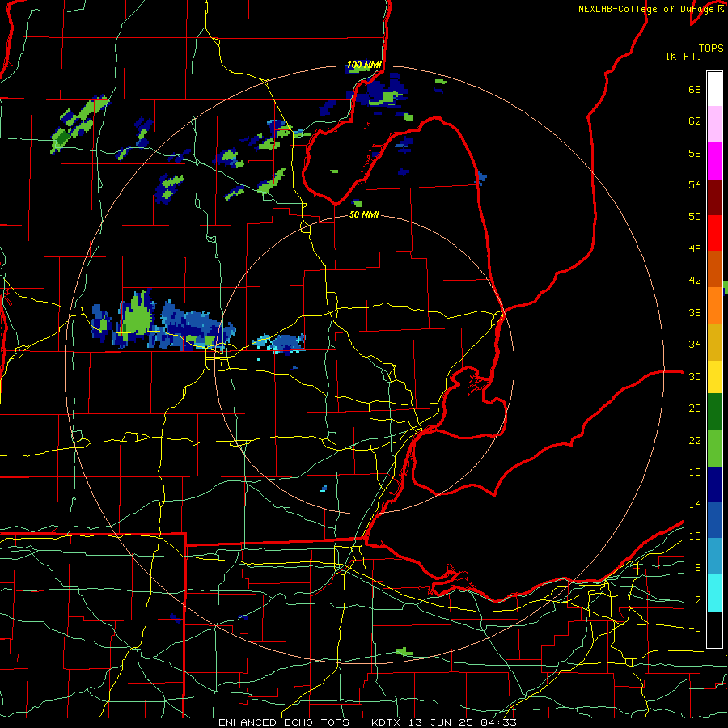Image resolution: width=728 pixels, height=728 pixels.
Task: Click the KDTX station identifier
Action: [387, 722]
